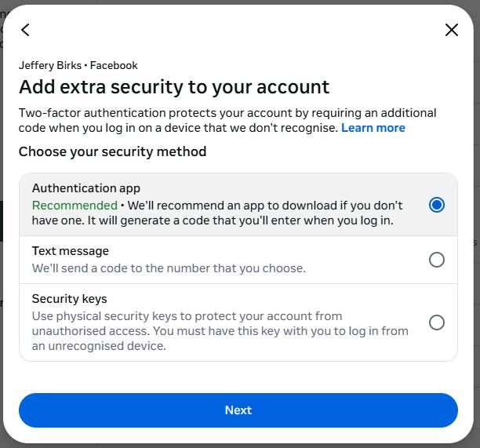Image resolution: width=480 pixels, height=448 pixels.
Task: Click the two-factor authentication description paragraph
Action: 227,120
